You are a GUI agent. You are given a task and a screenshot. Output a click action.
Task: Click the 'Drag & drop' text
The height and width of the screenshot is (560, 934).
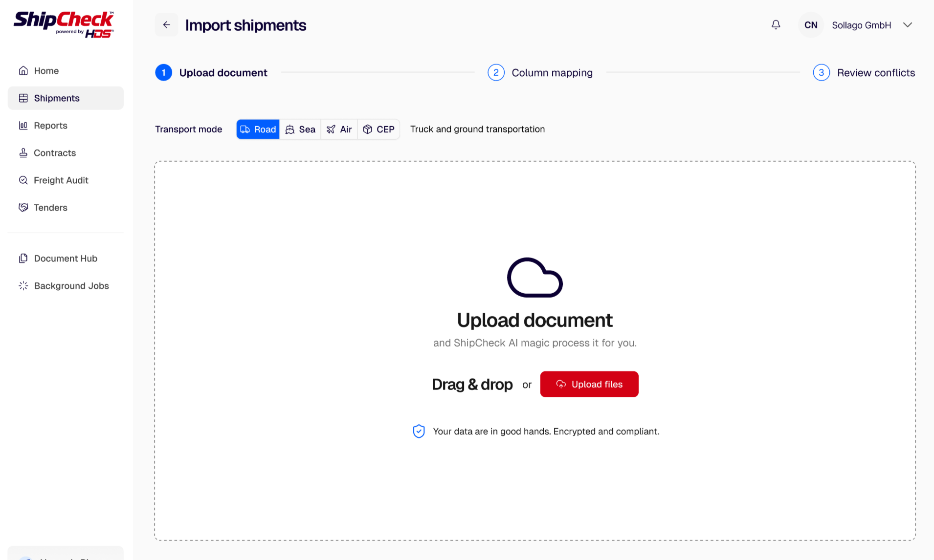(x=472, y=384)
